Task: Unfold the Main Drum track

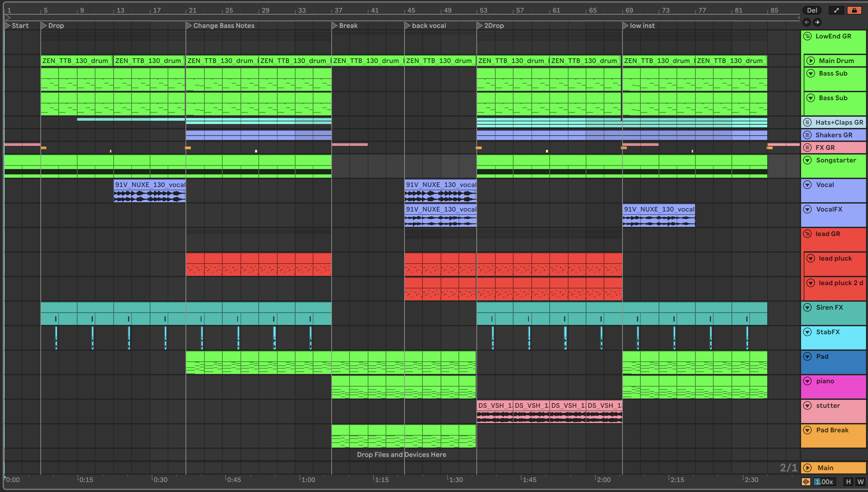Action: [811, 61]
